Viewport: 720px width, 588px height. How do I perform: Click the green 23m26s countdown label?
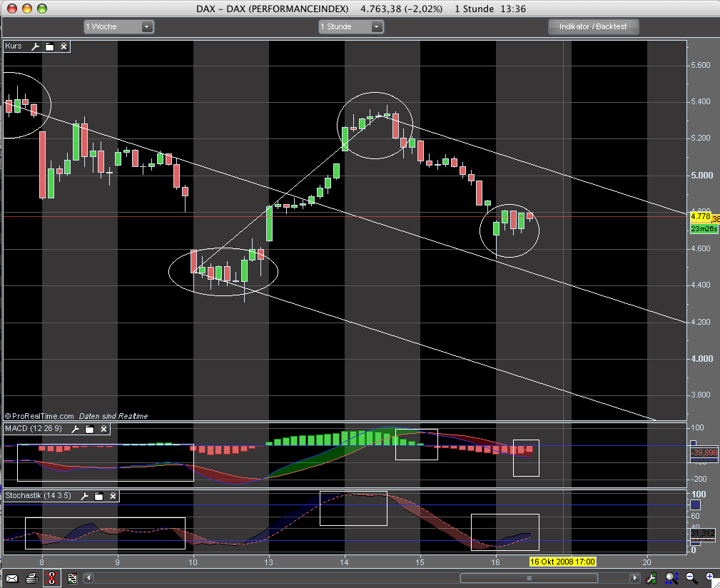[704, 228]
